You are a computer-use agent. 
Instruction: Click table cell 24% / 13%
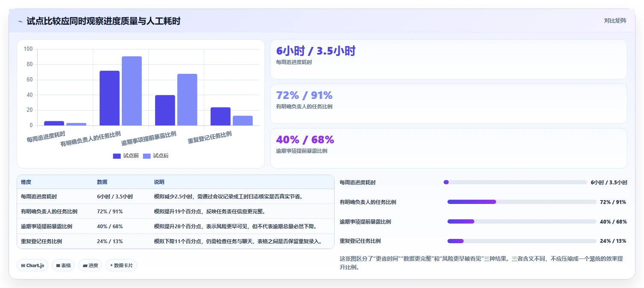[110, 241]
